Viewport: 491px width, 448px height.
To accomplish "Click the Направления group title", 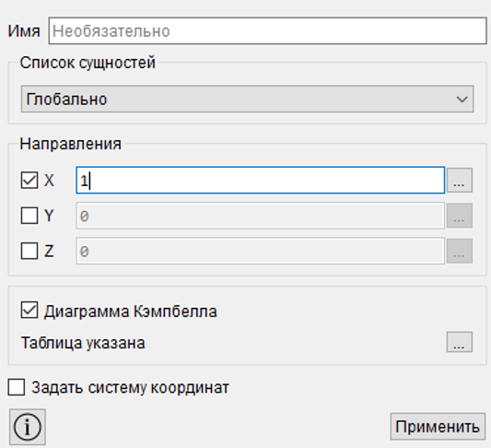I will [x=70, y=144].
